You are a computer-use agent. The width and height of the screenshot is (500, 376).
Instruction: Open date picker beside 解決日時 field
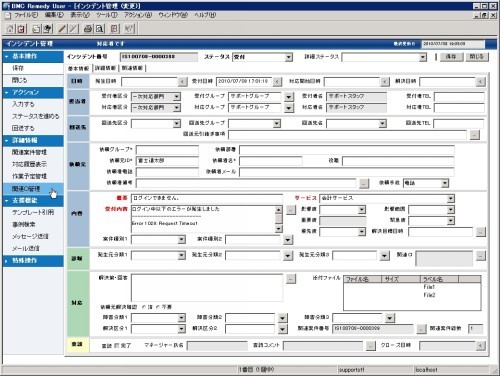[x=480, y=81]
